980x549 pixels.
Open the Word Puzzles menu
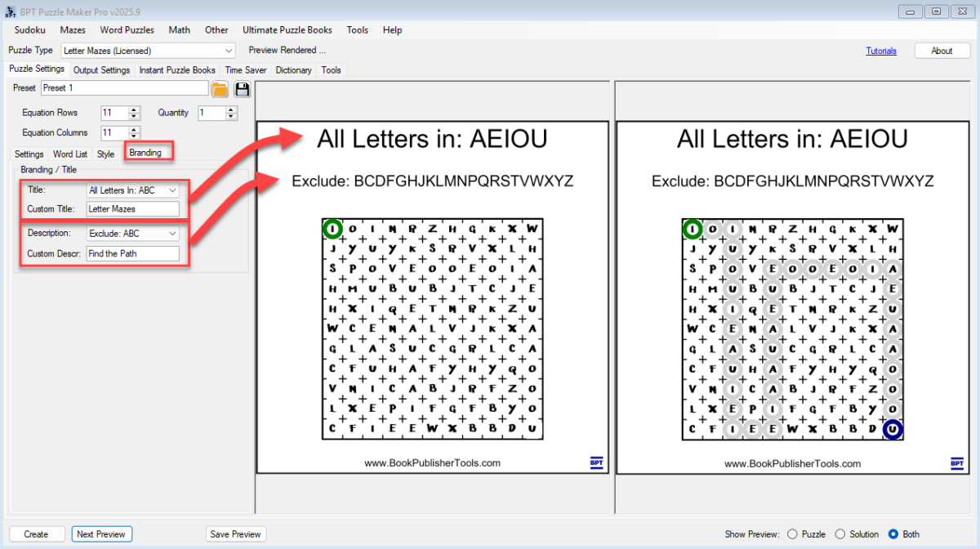[x=127, y=30]
